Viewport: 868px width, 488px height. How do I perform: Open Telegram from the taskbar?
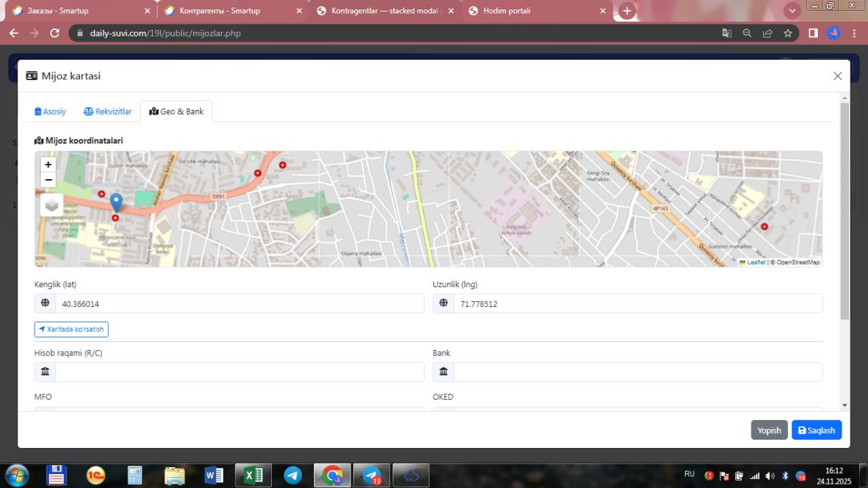[293, 475]
